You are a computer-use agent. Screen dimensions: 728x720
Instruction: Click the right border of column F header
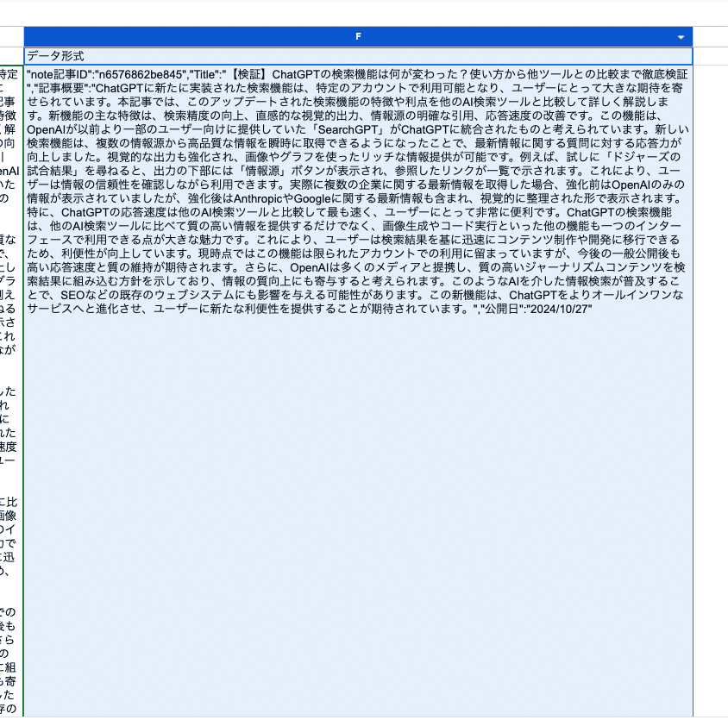693,37
